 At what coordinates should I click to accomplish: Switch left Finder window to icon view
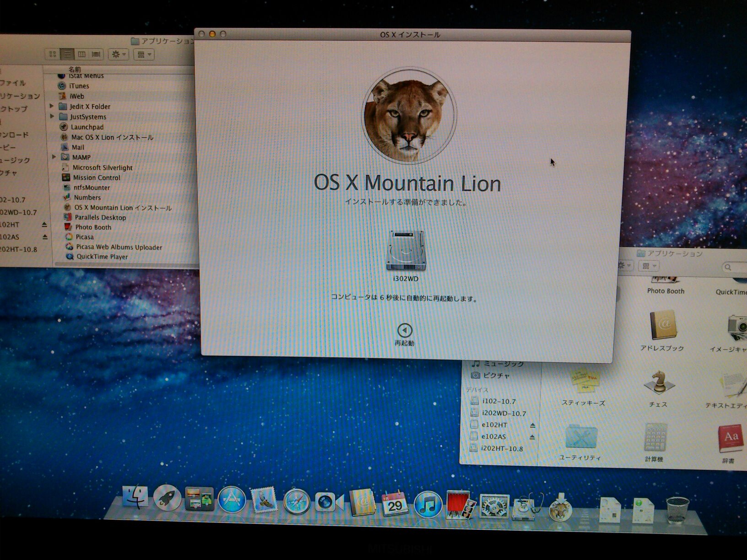[x=53, y=54]
